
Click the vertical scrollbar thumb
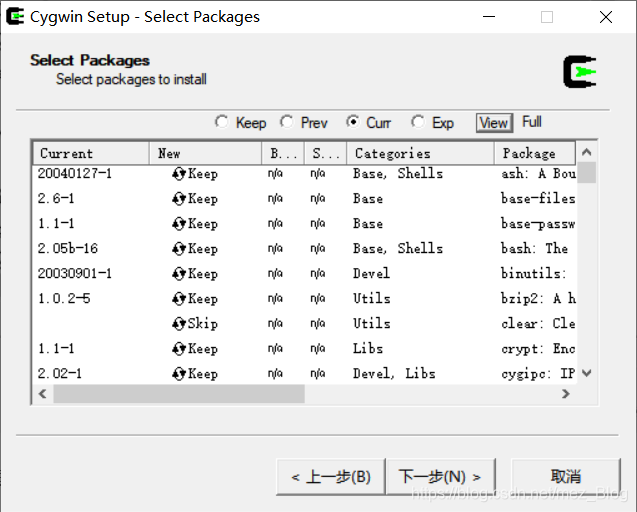(x=586, y=173)
